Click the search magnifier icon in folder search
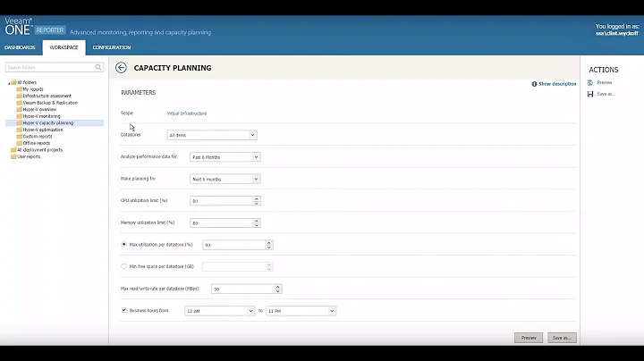 click(x=98, y=67)
